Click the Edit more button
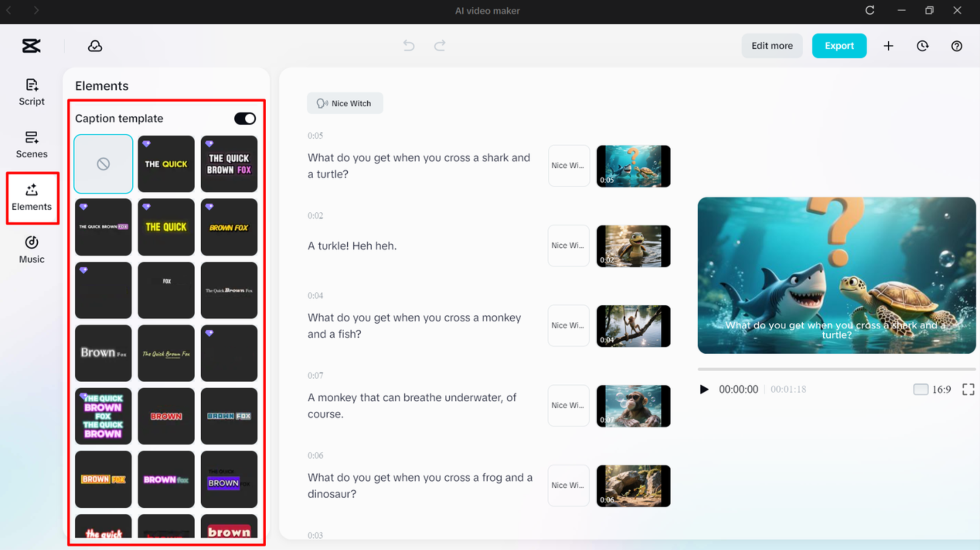Screen dimensions: 980x550 [772, 46]
